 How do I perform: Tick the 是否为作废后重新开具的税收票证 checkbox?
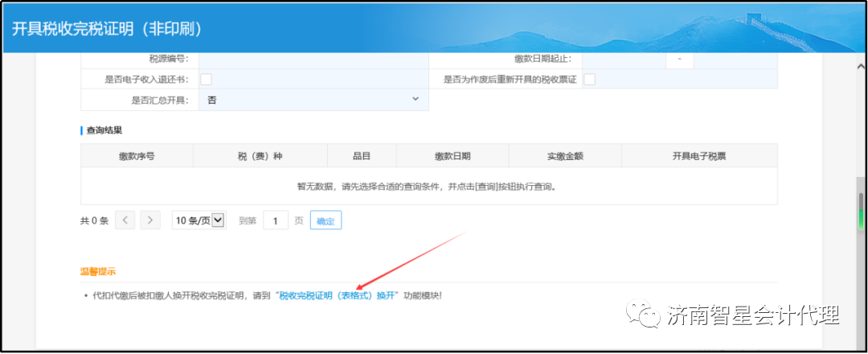[590, 79]
